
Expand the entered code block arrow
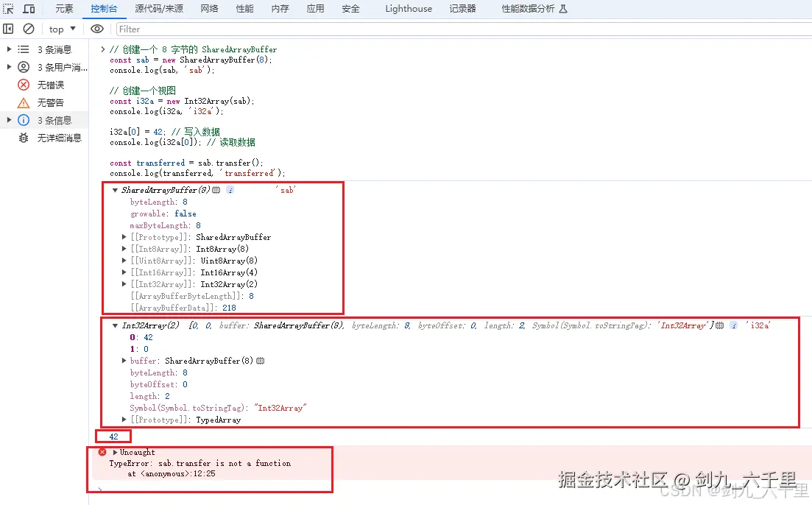point(102,49)
